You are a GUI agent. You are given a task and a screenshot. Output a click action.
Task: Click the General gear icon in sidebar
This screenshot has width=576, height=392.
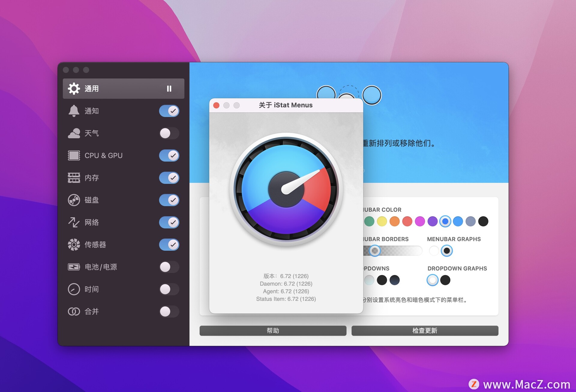pos(74,88)
